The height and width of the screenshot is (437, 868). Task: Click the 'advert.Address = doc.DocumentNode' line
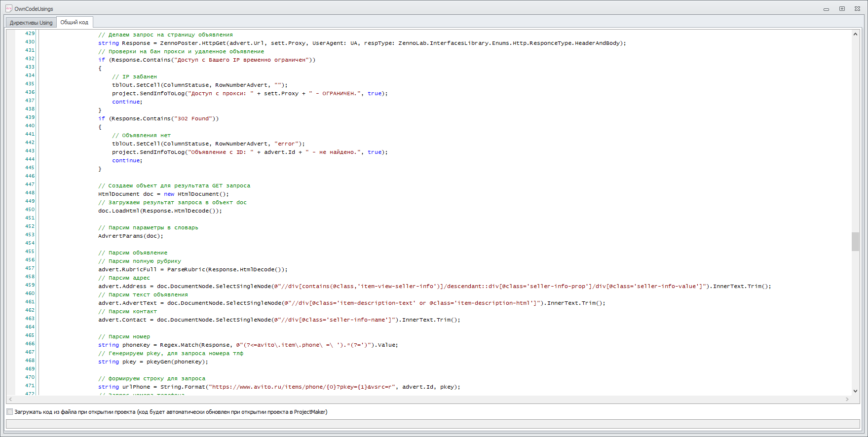434,287
